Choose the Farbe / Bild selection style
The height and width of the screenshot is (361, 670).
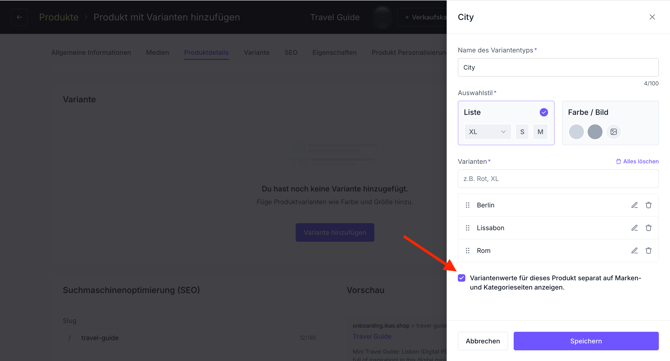[x=610, y=123]
